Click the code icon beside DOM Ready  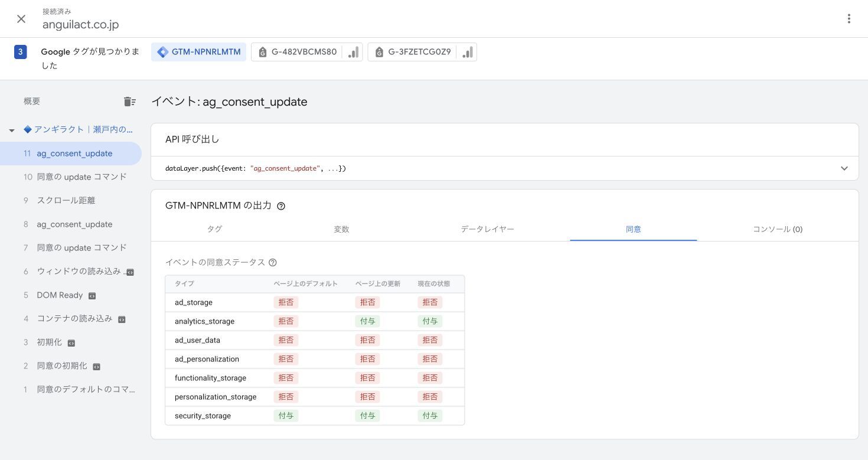(92, 296)
